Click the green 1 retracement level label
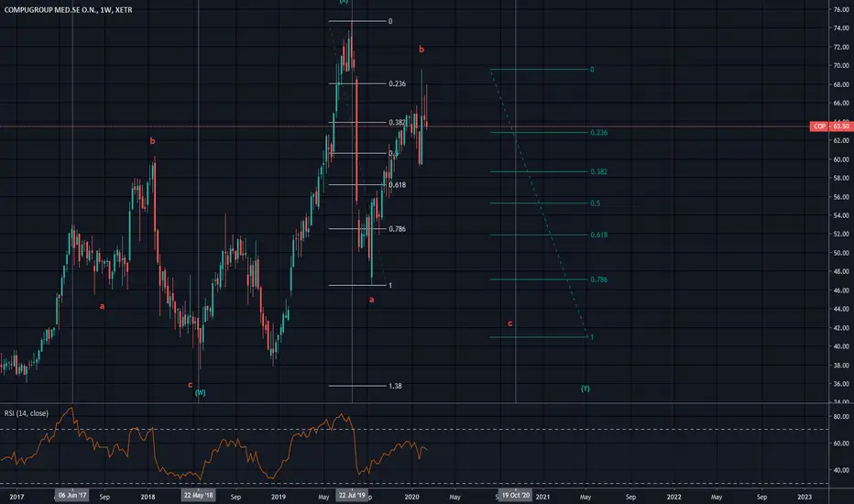Viewport: 854px width, 504px height. 592,337
